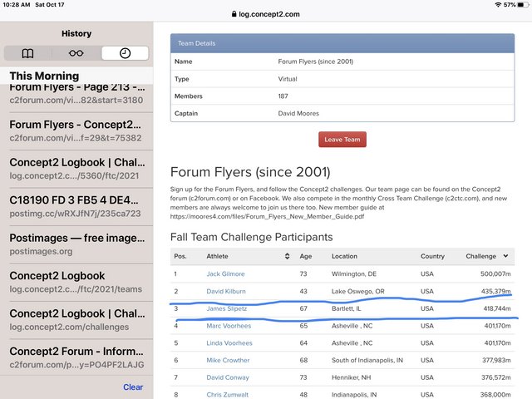Screen dimensions: 532x399
Task: Click location Wilmington, DE
Action: pyautogui.click(x=354, y=273)
